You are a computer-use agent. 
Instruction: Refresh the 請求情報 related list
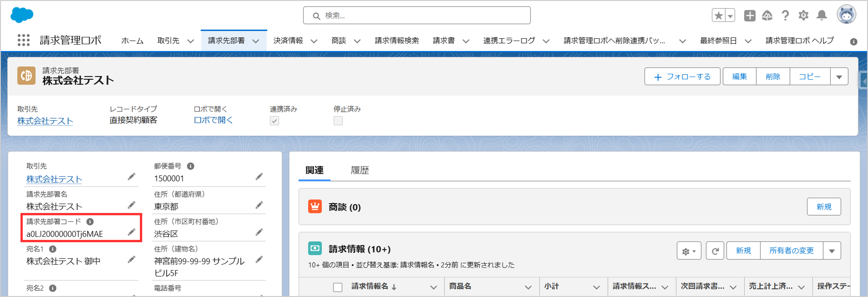(x=715, y=251)
